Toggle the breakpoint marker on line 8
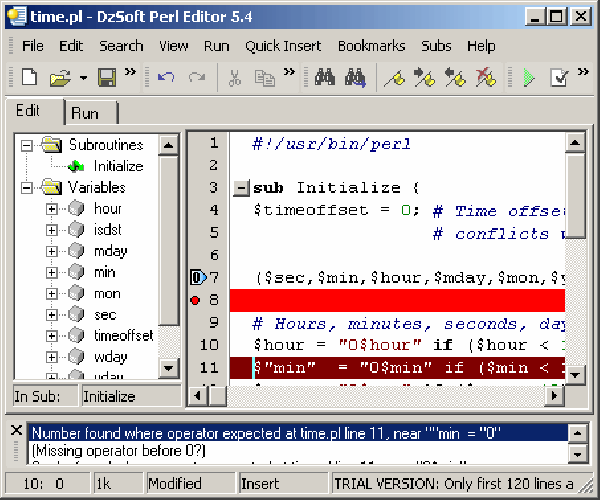Image resolution: width=600 pixels, height=500 pixels. [x=197, y=300]
